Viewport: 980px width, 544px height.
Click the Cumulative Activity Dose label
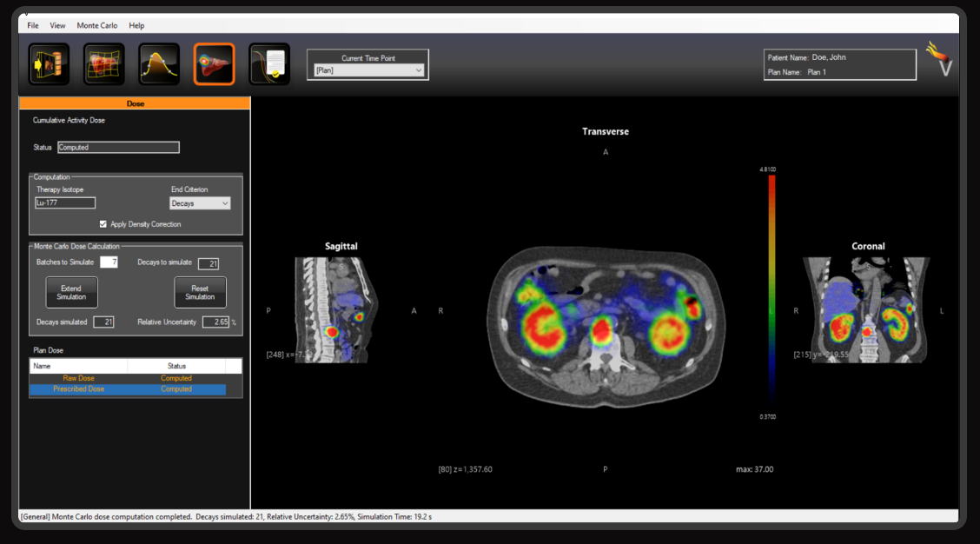pyautogui.click(x=69, y=120)
